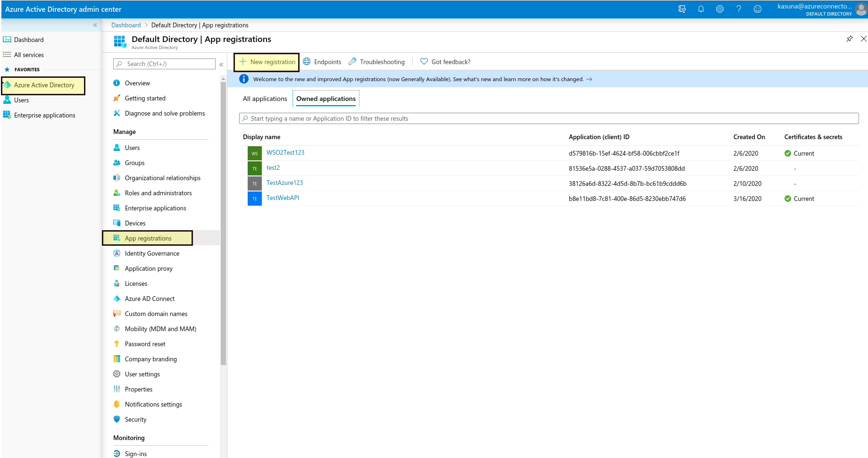
Task: Open the settings gear in the top bar
Action: pyautogui.click(x=720, y=9)
